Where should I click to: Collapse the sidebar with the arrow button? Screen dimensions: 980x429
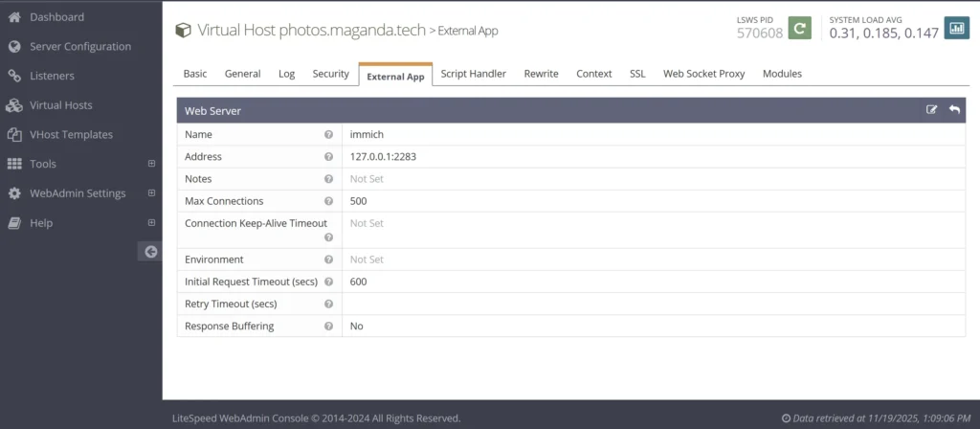pos(150,252)
